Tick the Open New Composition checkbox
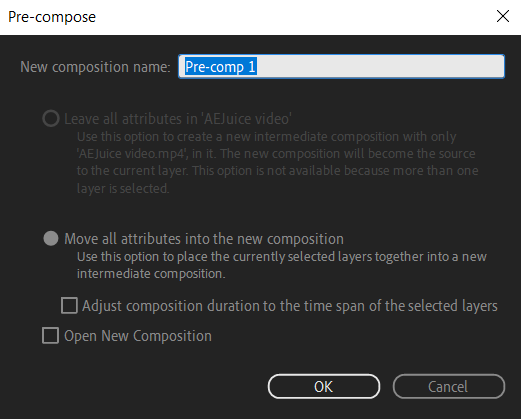This screenshot has width=521, height=419. 51,335
